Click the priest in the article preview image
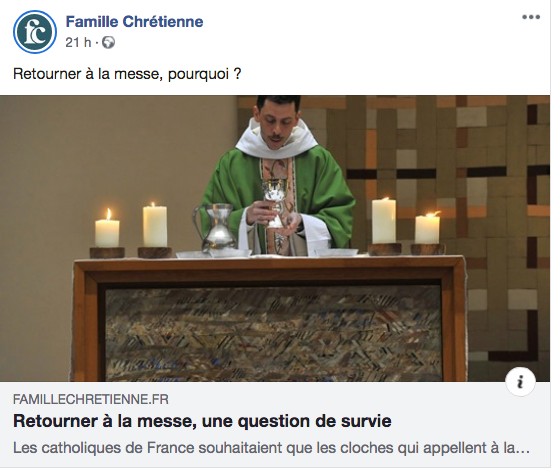The height and width of the screenshot is (468, 551). (x=278, y=176)
